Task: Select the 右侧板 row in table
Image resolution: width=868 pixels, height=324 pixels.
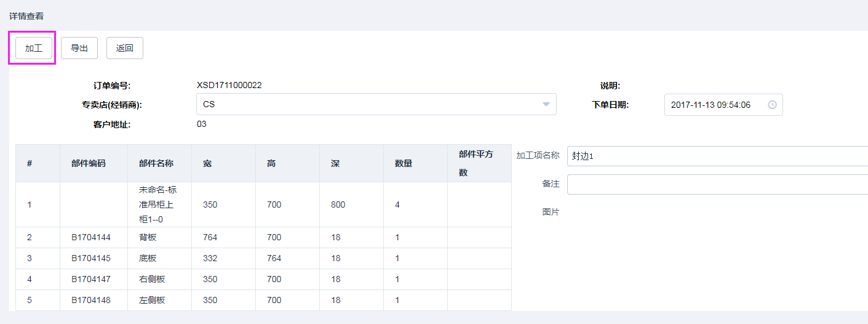Action: [153, 279]
